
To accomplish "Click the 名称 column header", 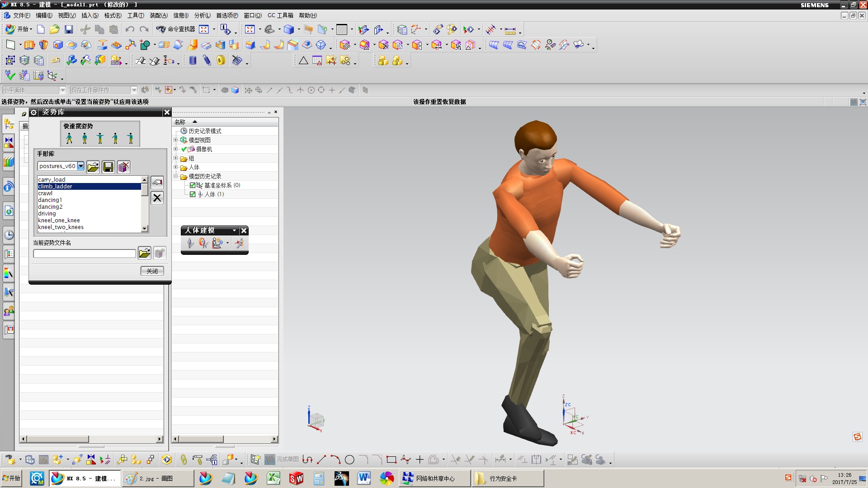I will (225, 122).
